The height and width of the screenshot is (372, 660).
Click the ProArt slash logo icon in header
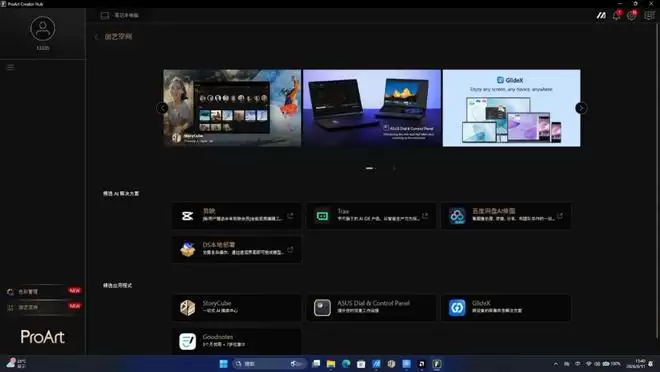pyautogui.click(x=601, y=16)
